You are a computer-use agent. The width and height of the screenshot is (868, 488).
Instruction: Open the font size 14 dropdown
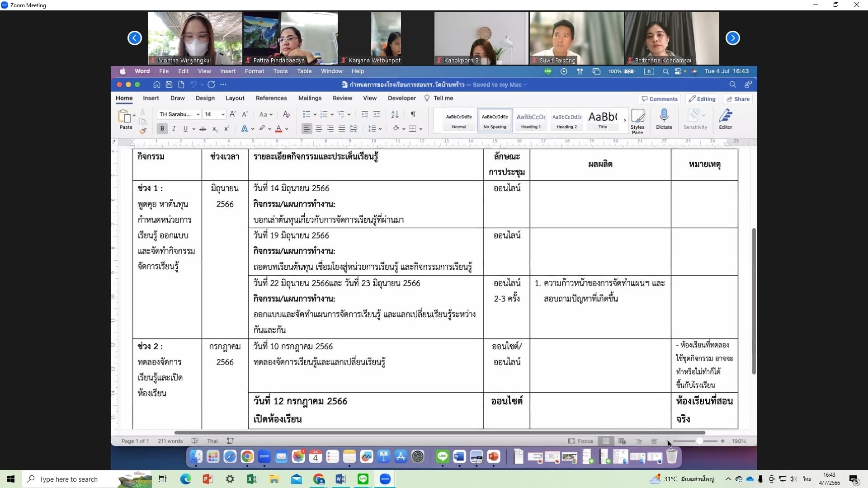(223, 114)
